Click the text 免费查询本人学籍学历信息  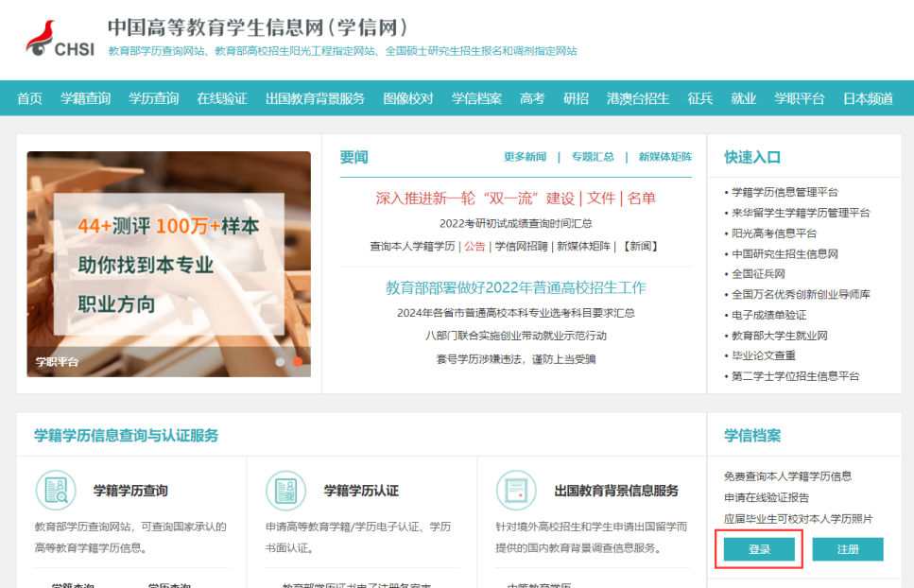click(787, 476)
